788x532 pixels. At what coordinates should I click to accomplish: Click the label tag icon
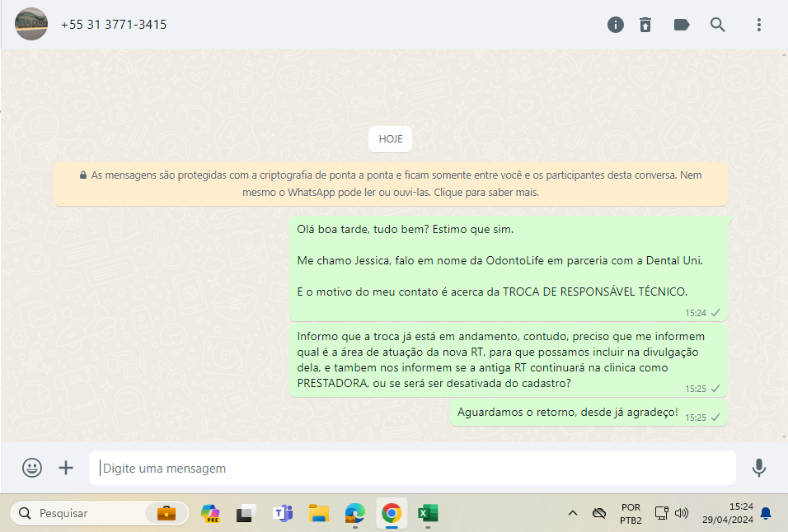(682, 25)
